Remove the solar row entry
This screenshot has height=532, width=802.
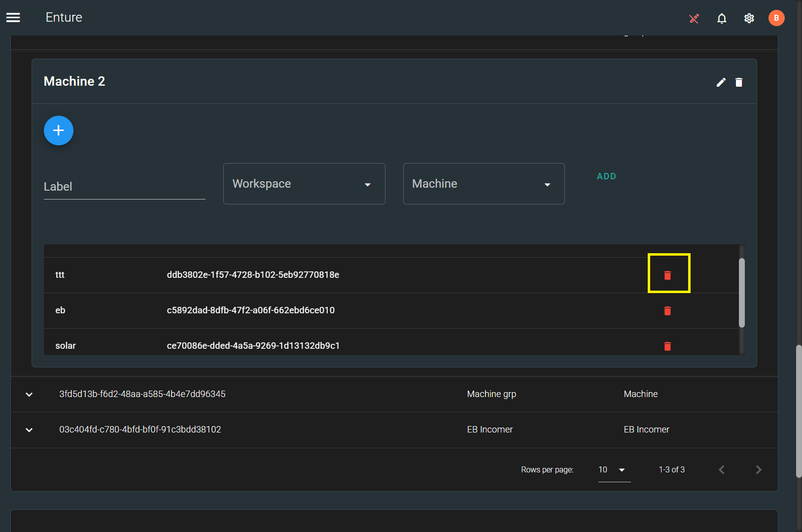pyautogui.click(x=667, y=346)
